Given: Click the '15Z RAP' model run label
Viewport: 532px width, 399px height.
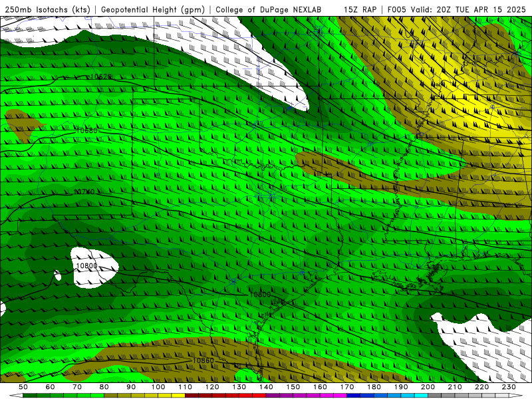Looking at the screenshot, I should pyautogui.click(x=360, y=10).
